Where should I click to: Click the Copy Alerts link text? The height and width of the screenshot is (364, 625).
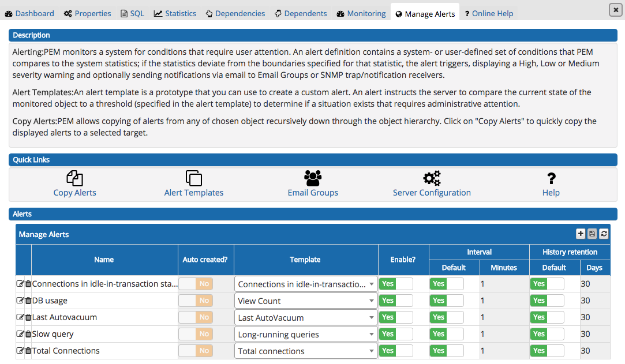coord(74,193)
